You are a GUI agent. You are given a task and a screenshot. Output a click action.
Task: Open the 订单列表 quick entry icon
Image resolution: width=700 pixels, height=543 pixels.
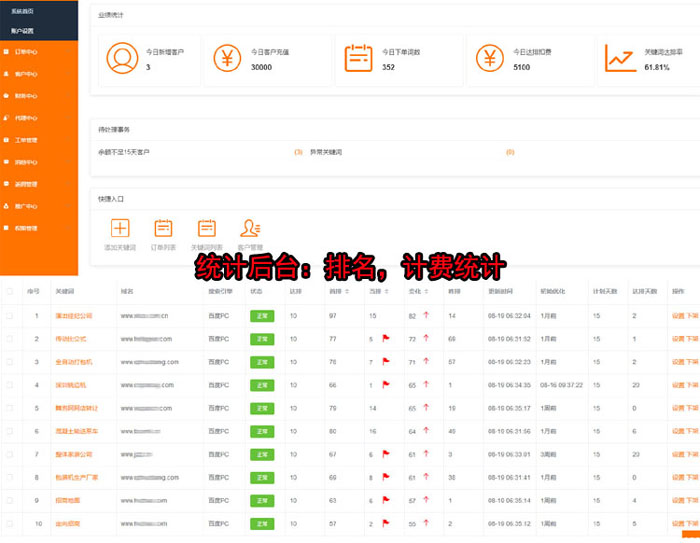pyautogui.click(x=163, y=229)
